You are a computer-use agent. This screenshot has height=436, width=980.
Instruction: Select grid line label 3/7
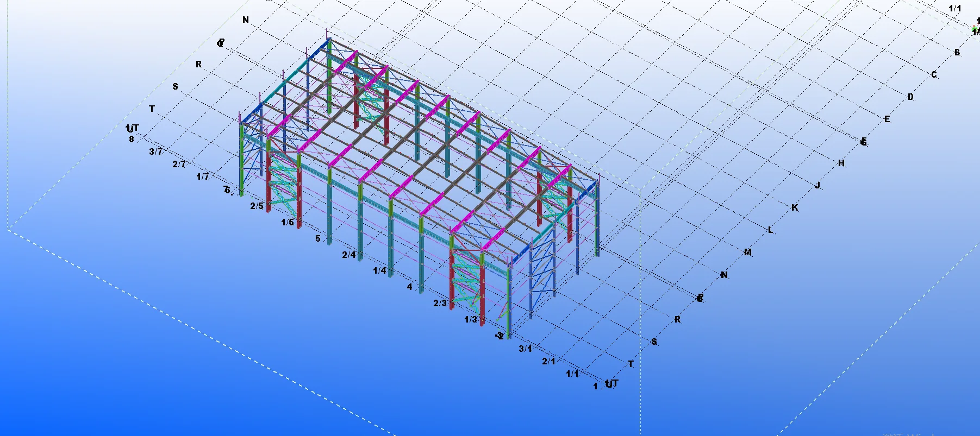(x=156, y=151)
